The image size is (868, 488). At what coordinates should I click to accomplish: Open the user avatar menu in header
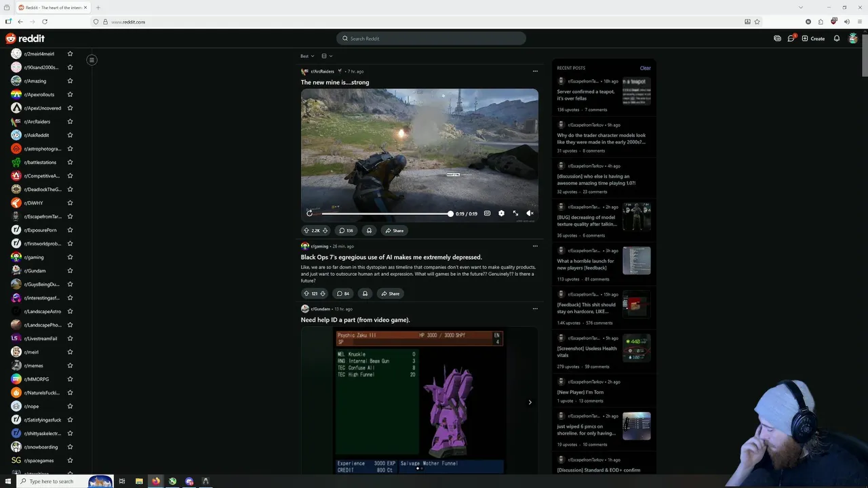[x=853, y=39]
